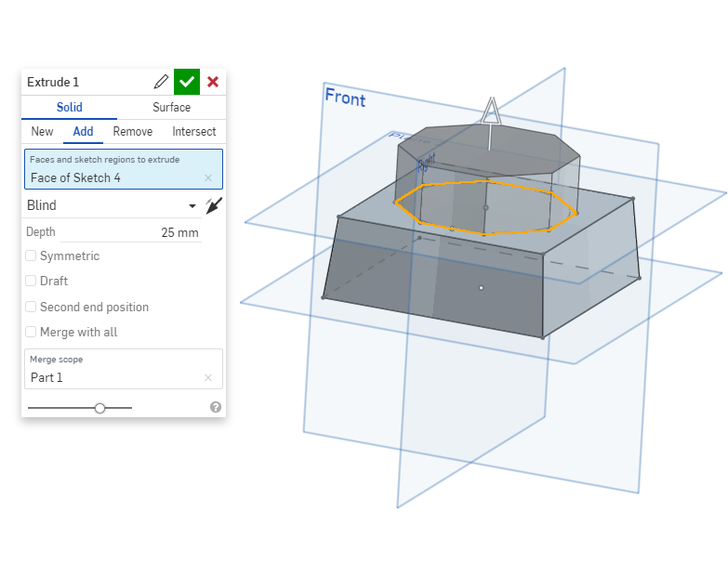Flip extrude direction with the arrow icon

click(x=214, y=205)
